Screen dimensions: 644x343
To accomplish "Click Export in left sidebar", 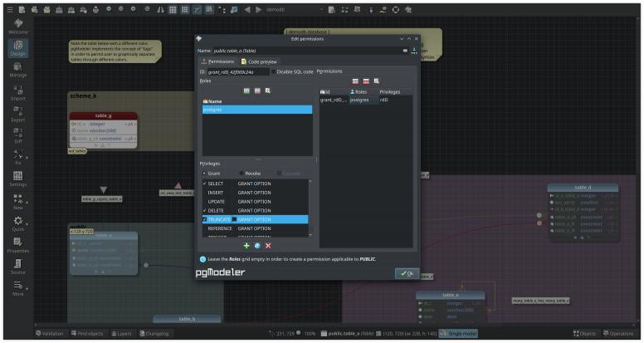I will 18,114.
